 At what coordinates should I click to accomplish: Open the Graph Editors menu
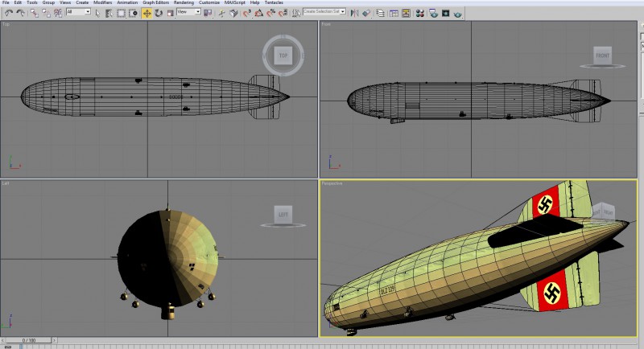(x=155, y=2)
